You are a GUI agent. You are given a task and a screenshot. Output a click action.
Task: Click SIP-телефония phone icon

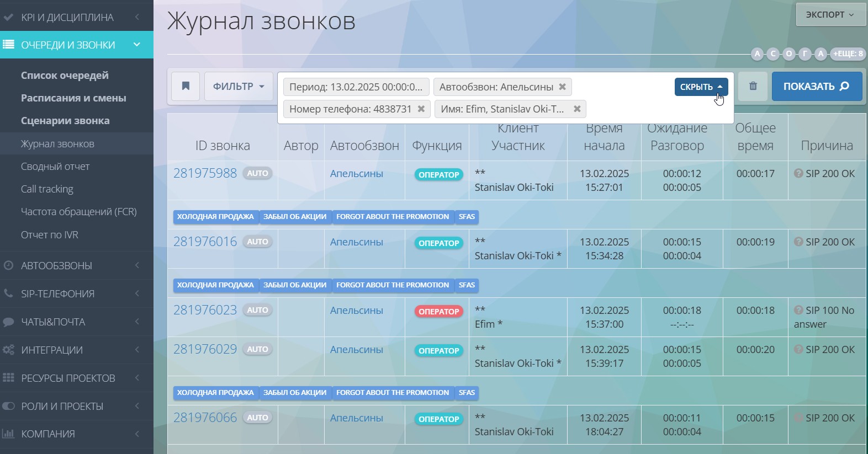click(x=8, y=293)
